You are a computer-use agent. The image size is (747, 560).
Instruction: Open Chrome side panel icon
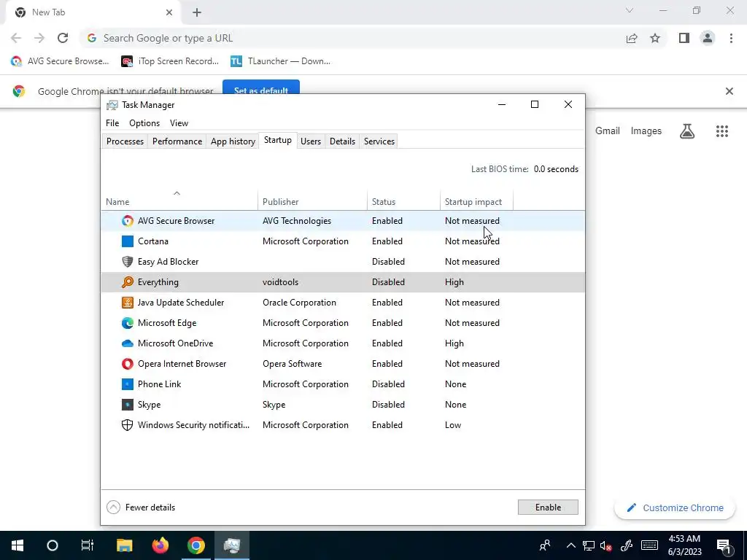point(684,38)
